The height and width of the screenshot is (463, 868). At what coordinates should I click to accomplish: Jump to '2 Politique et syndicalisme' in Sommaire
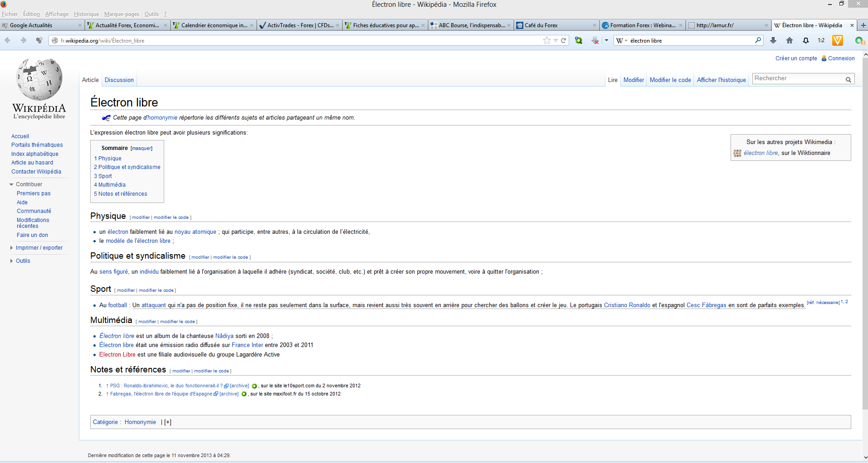(127, 167)
